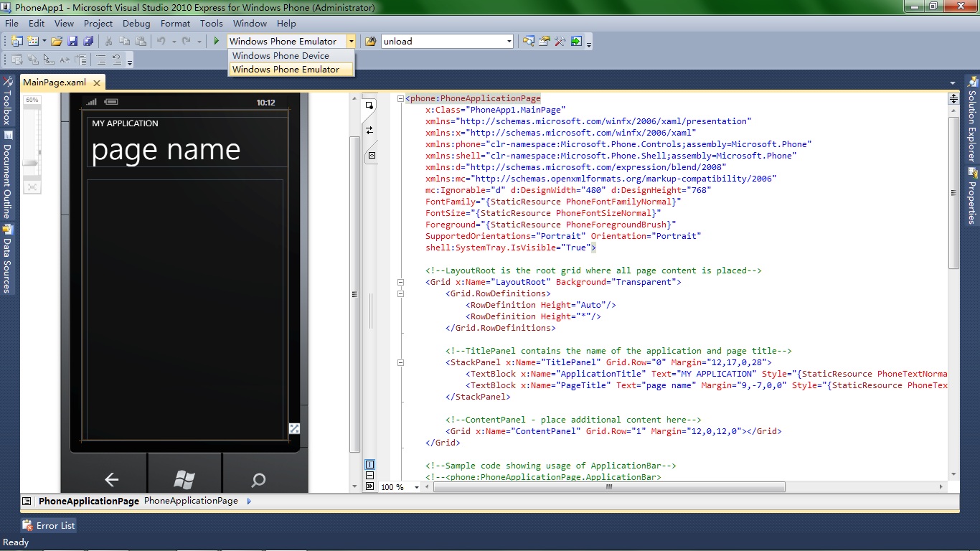Collapse the pane with the double-chevron icon

click(370, 486)
